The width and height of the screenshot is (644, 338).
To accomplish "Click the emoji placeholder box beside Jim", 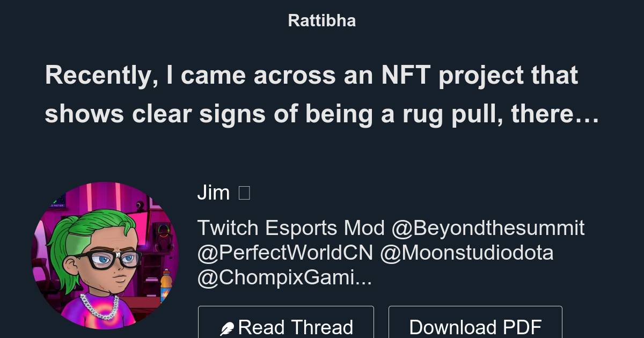I will coord(244,193).
